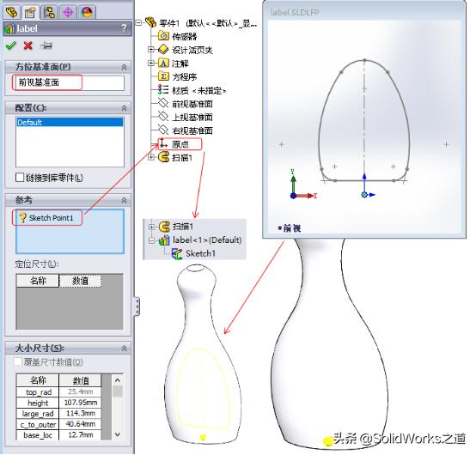Click the 零件1 part icon

151,22
